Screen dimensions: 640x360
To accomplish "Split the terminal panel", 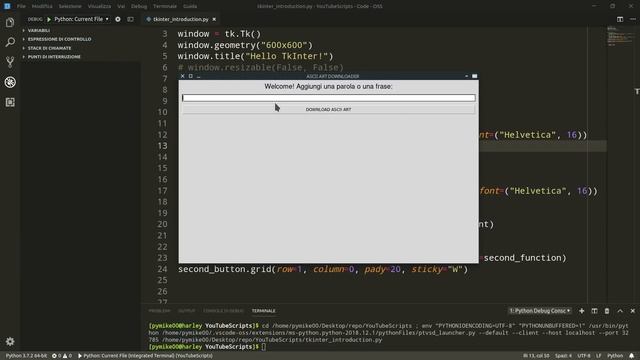I will [x=594, y=311].
